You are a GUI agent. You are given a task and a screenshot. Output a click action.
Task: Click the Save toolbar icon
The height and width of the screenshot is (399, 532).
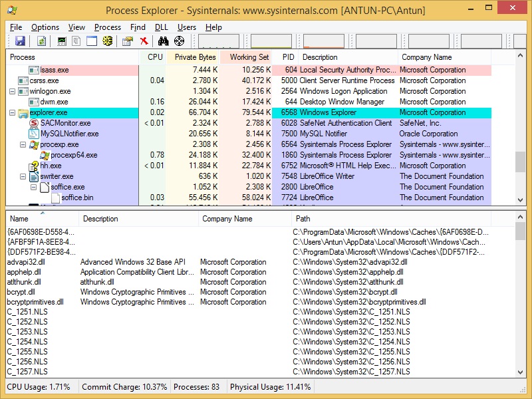pos(21,41)
